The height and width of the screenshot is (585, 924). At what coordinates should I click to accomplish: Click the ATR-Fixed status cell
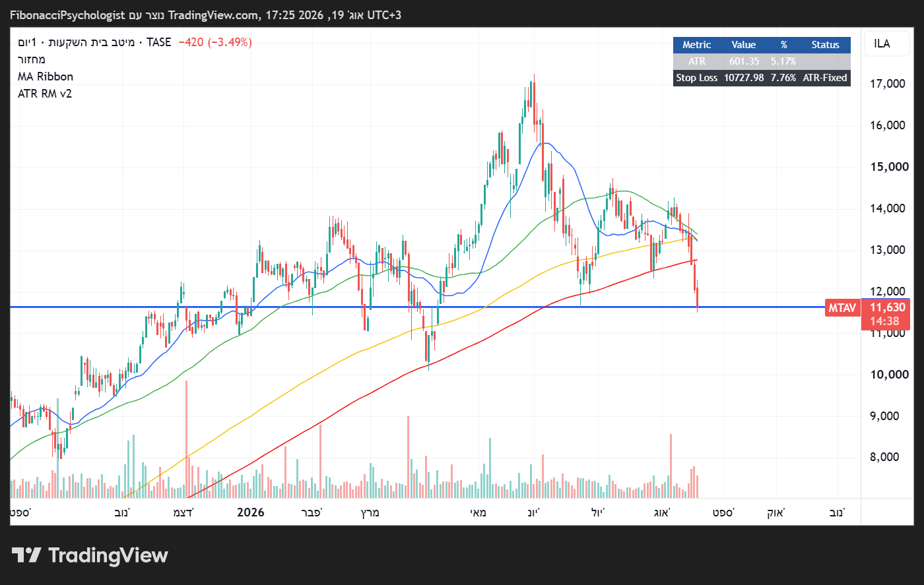coord(825,78)
